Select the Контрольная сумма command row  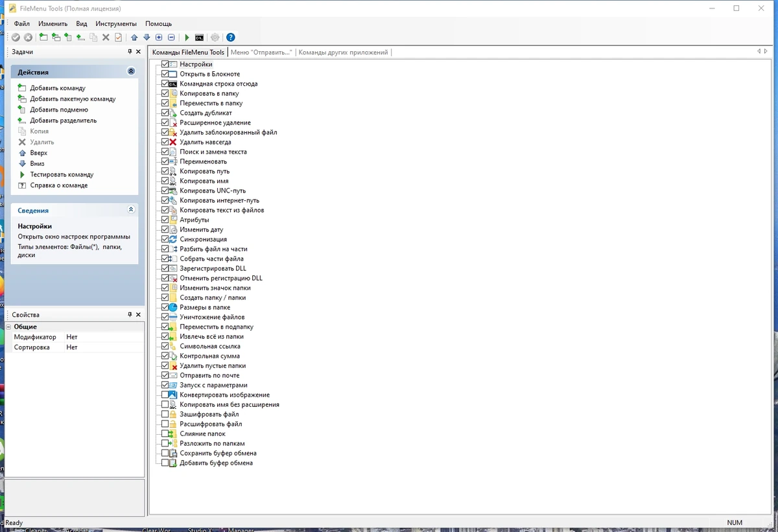click(209, 356)
